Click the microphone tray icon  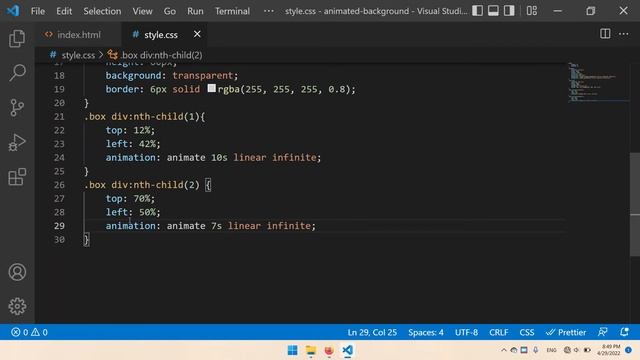(536, 350)
